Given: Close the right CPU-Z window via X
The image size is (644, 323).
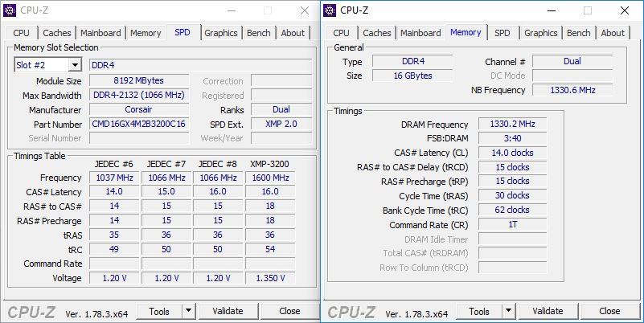Looking at the screenshot, I should [624, 10].
